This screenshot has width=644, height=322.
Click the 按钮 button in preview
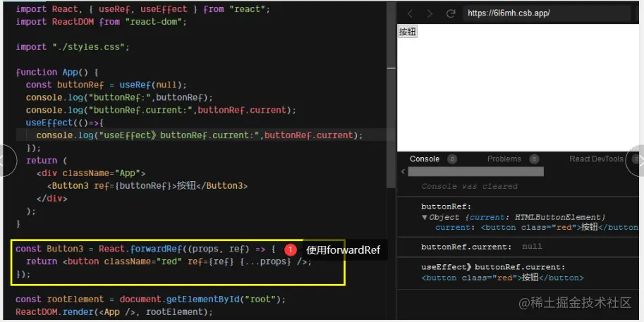click(408, 32)
